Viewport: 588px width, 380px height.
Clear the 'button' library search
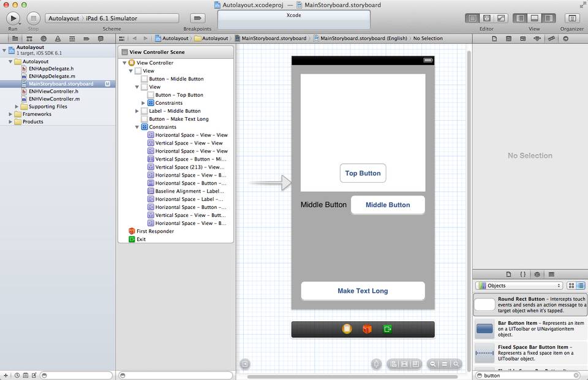[x=576, y=375]
